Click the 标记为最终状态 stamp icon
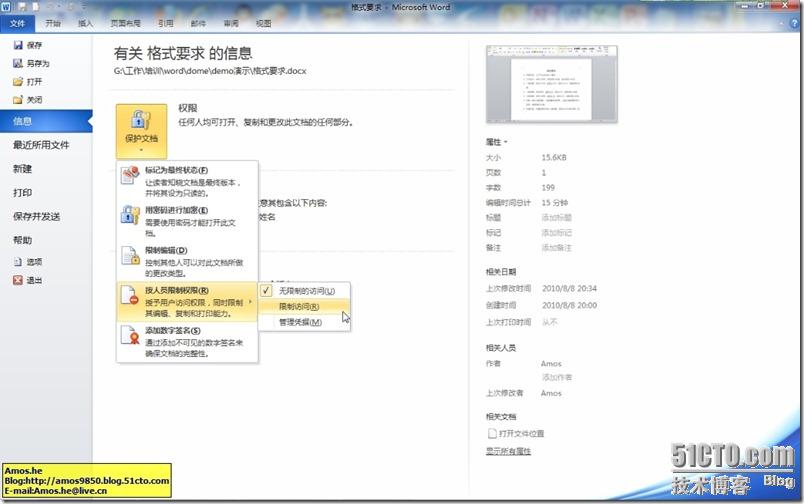 [x=130, y=175]
